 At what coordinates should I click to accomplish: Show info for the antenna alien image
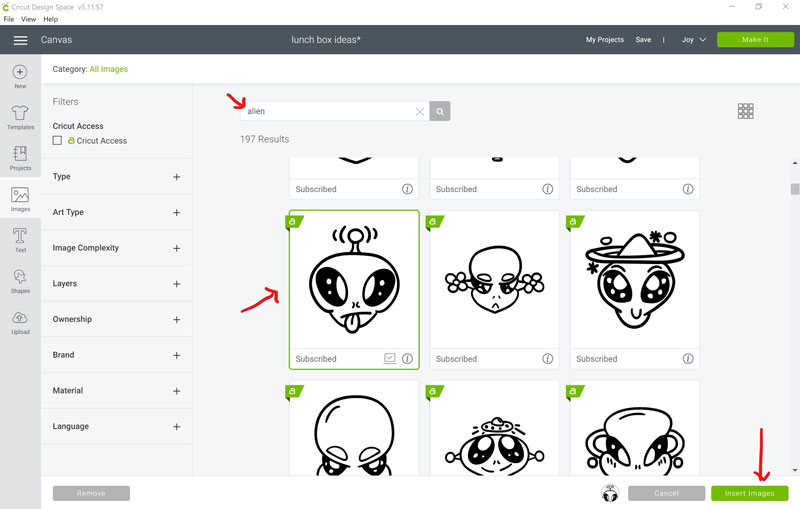pyautogui.click(x=407, y=359)
